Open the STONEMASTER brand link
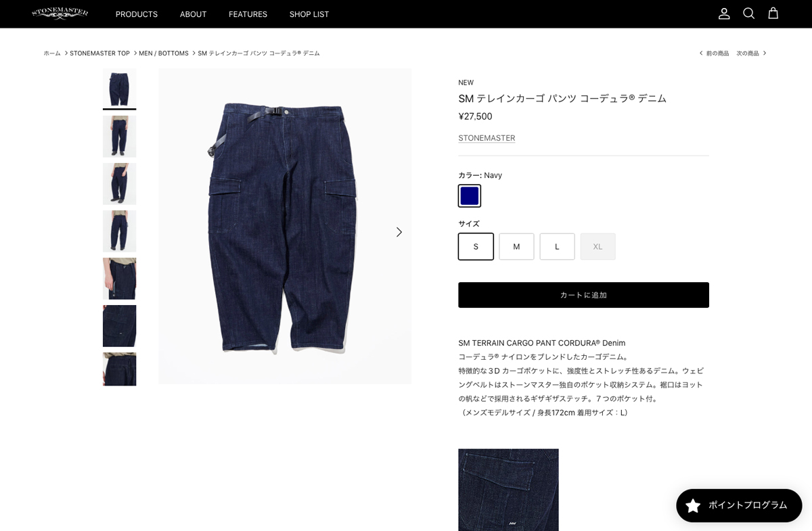The image size is (812, 531). tap(487, 138)
